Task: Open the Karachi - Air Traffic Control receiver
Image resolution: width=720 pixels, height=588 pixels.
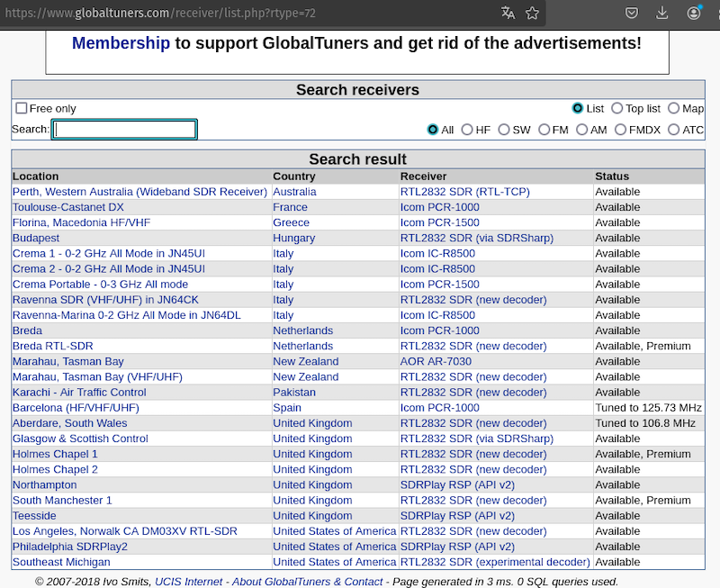Action: point(79,393)
